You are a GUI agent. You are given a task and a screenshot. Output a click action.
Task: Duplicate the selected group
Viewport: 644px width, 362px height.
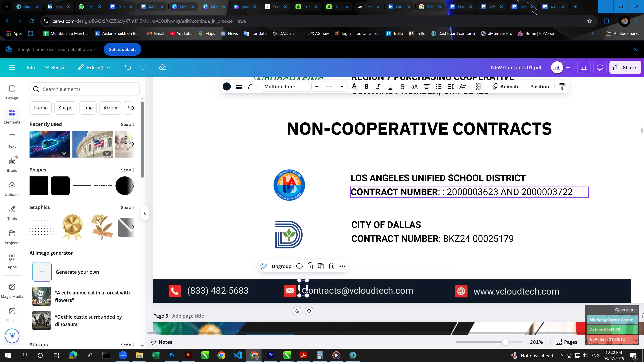(321, 266)
